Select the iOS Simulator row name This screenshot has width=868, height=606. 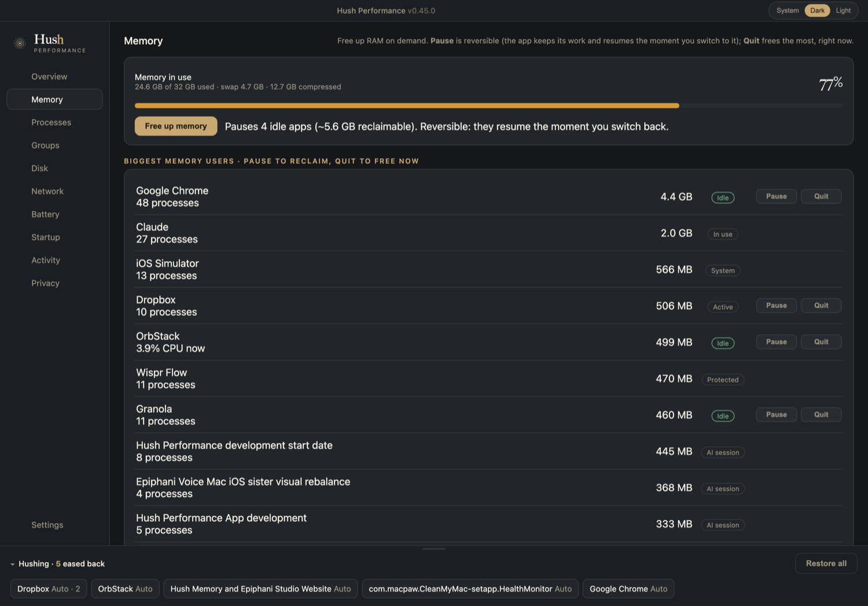[167, 263]
